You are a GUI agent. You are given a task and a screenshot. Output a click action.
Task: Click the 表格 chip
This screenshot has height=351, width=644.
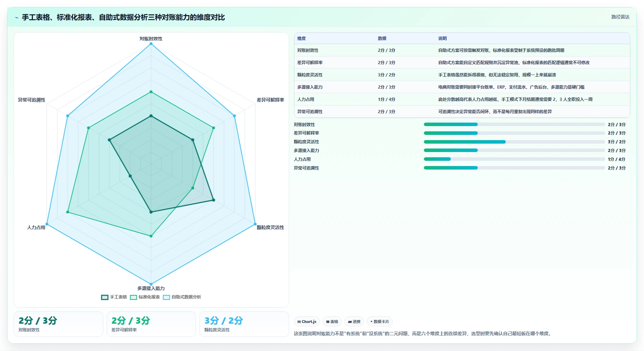(x=332, y=322)
